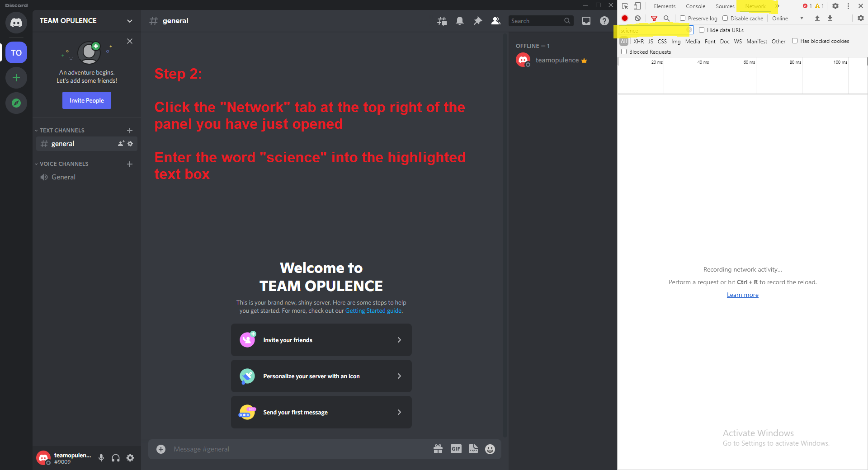
Task: Open Learn more link
Action: [743, 295]
